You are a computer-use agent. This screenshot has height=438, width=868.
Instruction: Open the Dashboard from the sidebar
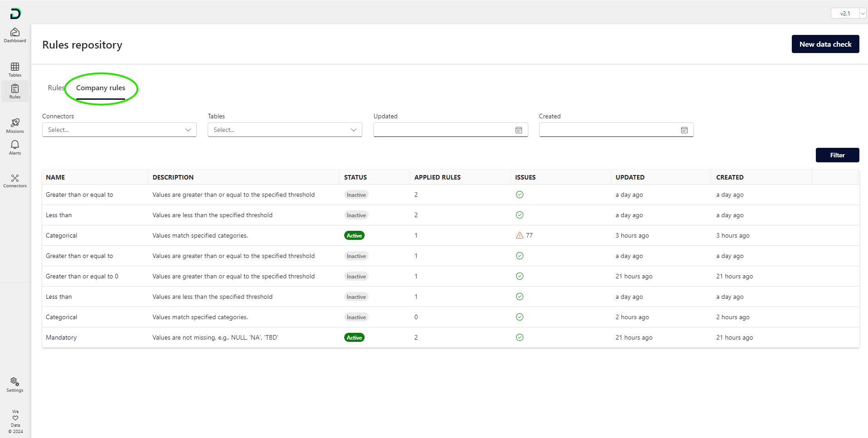pos(15,35)
